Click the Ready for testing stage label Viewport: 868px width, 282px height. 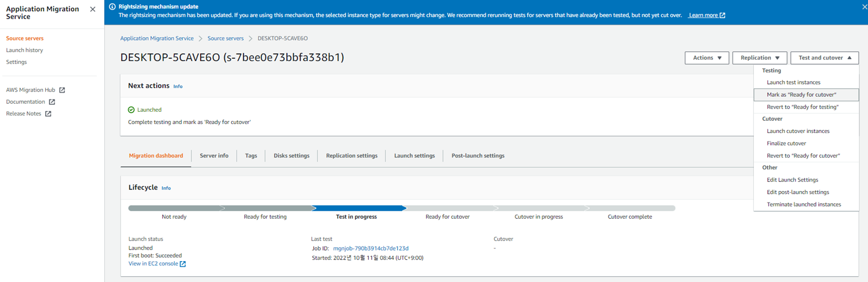coord(265,217)
